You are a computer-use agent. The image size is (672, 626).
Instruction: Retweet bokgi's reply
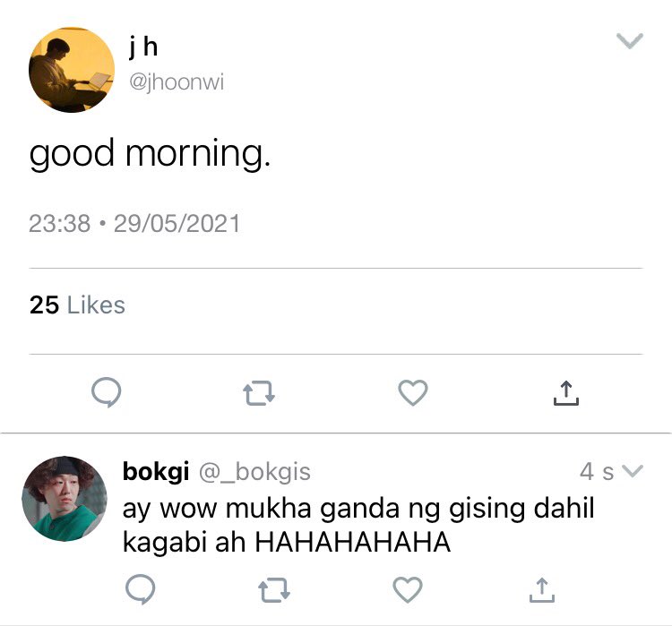tap(274, 590)
